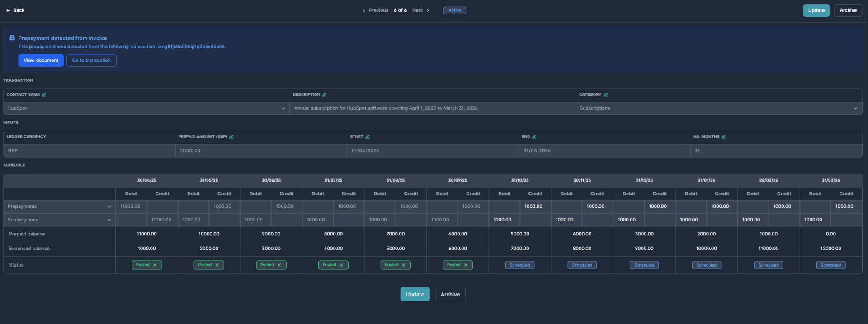Click the Active status badge at top
This screenshot has width=868, height=324.
pyautogui.click(x=454, y=10)
